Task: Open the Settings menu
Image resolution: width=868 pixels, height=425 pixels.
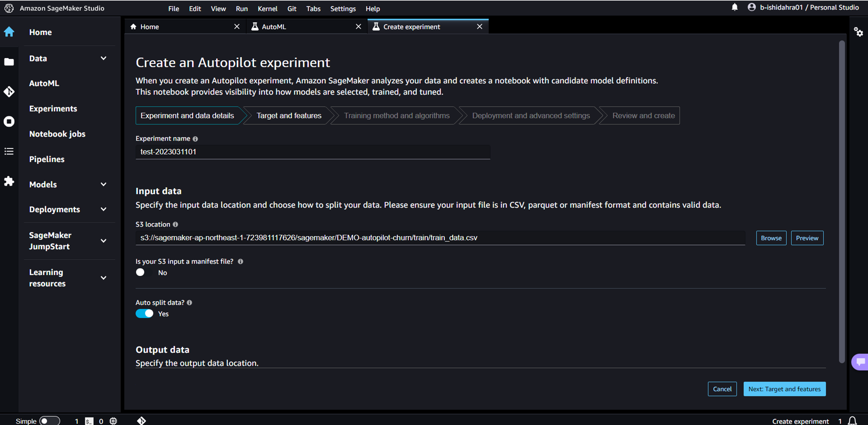Action: point(343,9)
